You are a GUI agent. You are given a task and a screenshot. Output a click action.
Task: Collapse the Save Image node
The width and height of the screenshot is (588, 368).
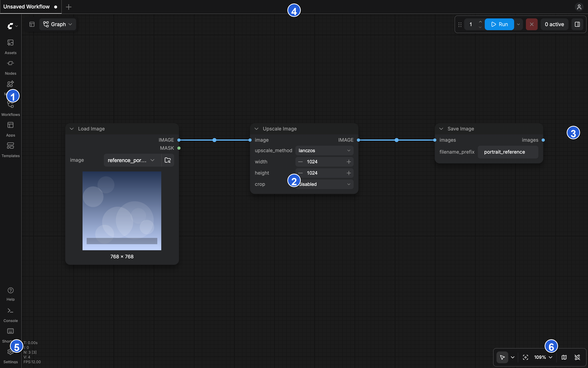point(441,129)
